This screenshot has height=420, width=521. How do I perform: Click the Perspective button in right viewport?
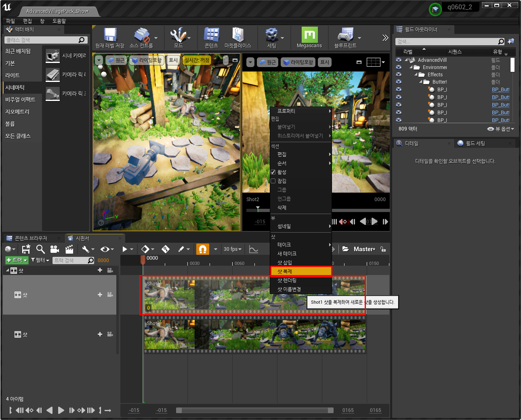click(x=267, y=62)
